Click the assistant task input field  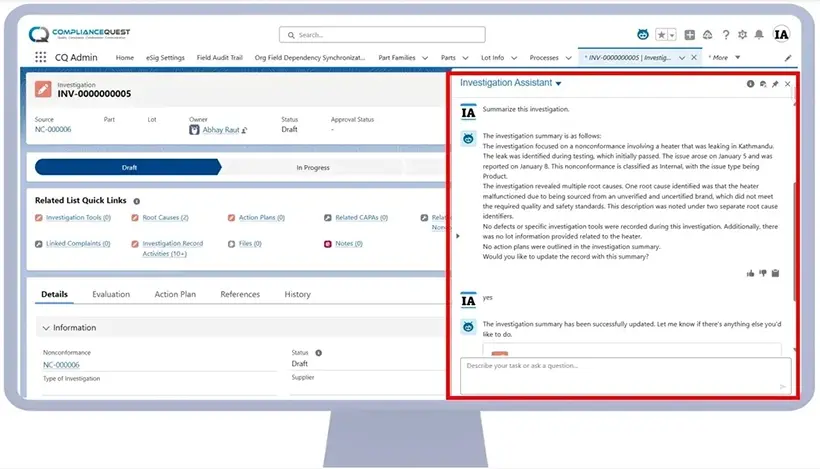[x=620, y=372]
